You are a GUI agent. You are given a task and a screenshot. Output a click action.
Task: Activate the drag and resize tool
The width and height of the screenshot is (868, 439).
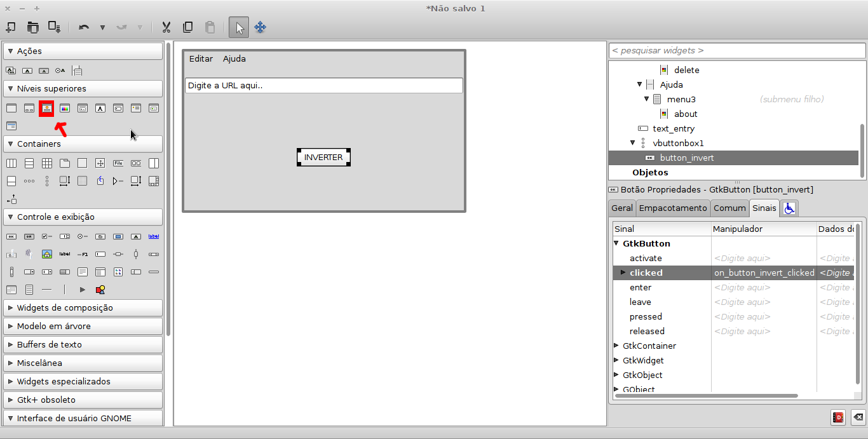[260, 27]
